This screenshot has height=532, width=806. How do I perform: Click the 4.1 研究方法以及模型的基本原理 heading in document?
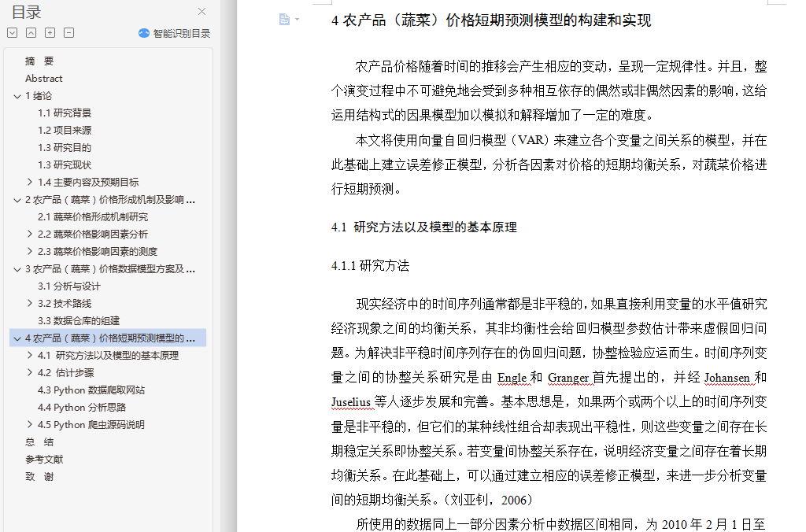point(424,227)
